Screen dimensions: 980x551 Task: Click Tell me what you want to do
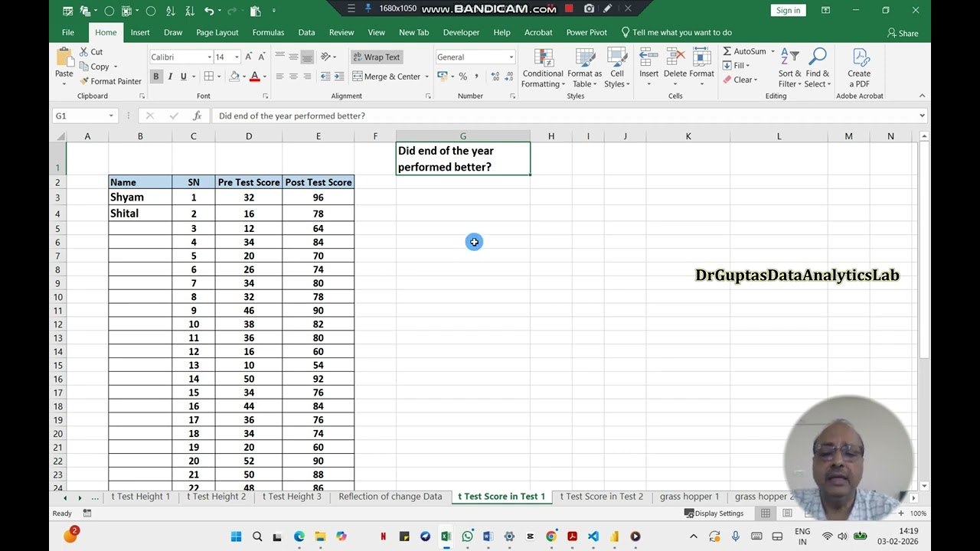pyautogui.click(x=676, y=32)
